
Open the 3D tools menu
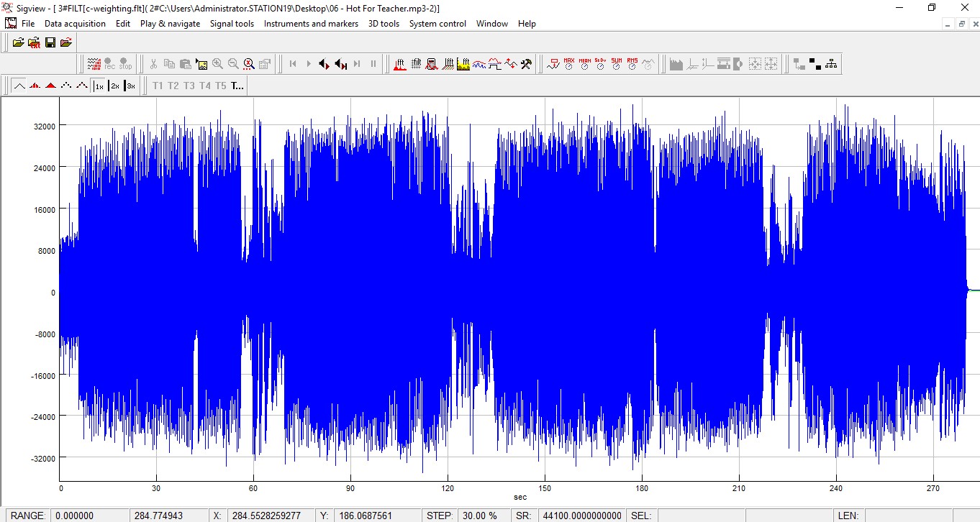click(x=384, y=24)
